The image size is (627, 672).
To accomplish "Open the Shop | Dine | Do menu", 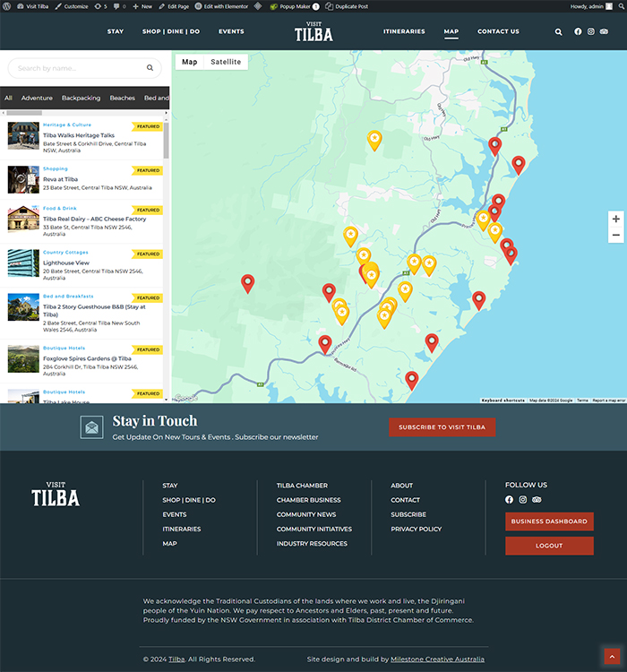I will pyautogui.click(x=170, y=31).
